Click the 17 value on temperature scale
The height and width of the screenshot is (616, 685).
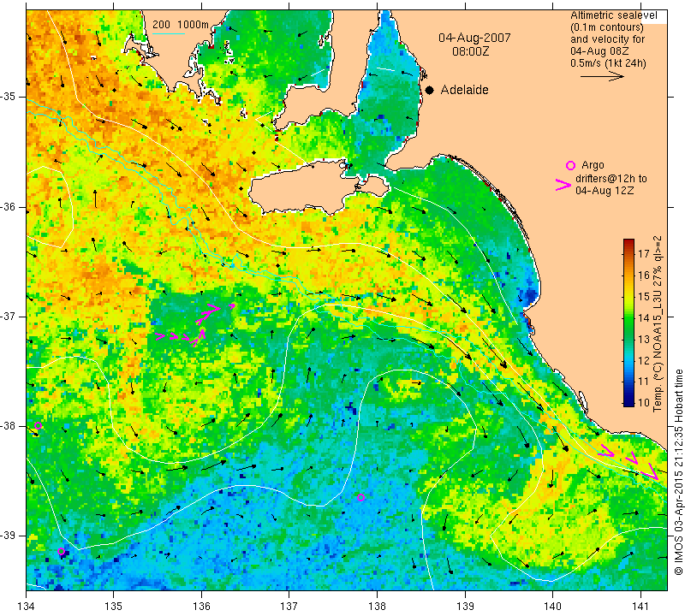point(644,253)
